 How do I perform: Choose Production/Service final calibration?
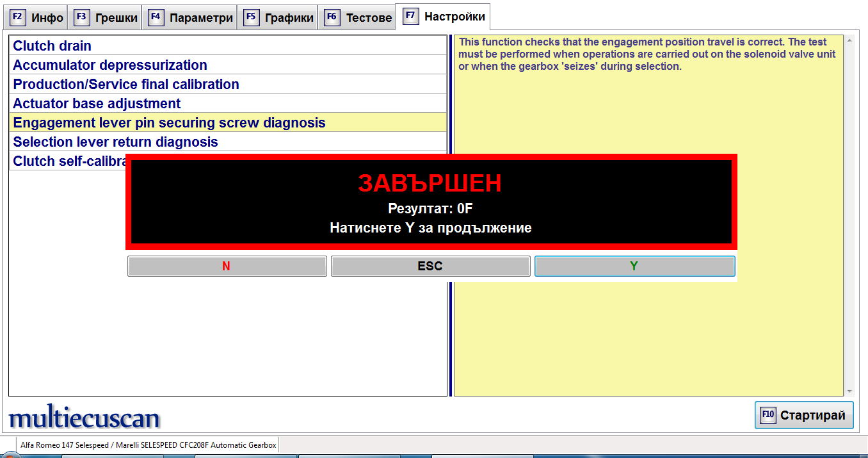(x=126, y=85)
